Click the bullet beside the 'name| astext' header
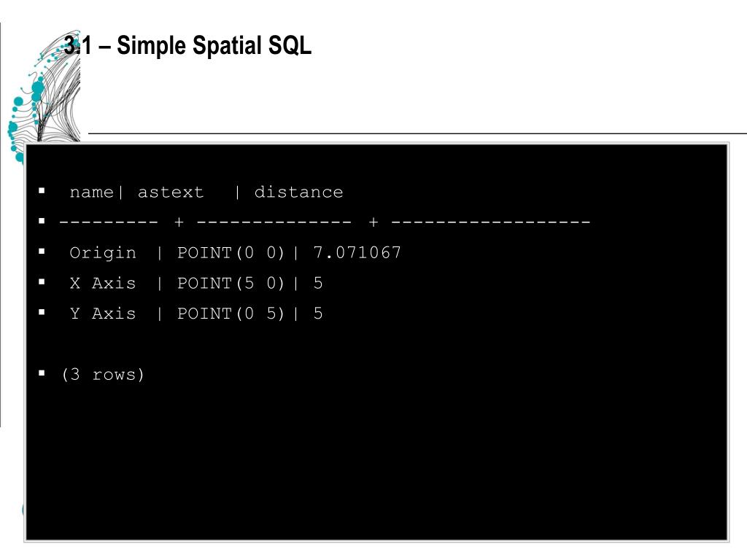 [42, 191]
